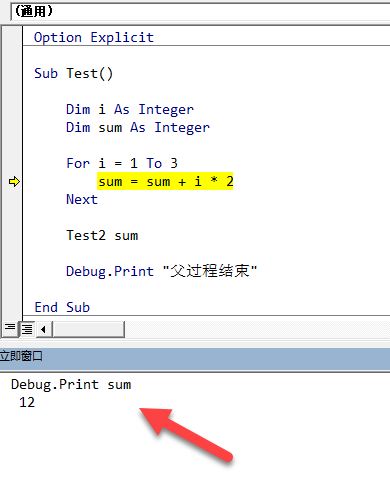Click the Dim sum As Integer line
The height and width of the screenshot is (486, 390).
tap(138, 127)
